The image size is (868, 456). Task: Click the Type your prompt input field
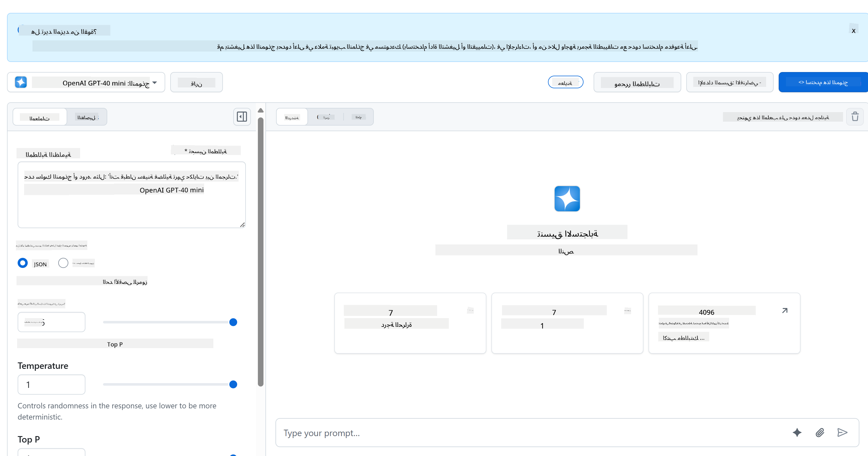[532, 433]
